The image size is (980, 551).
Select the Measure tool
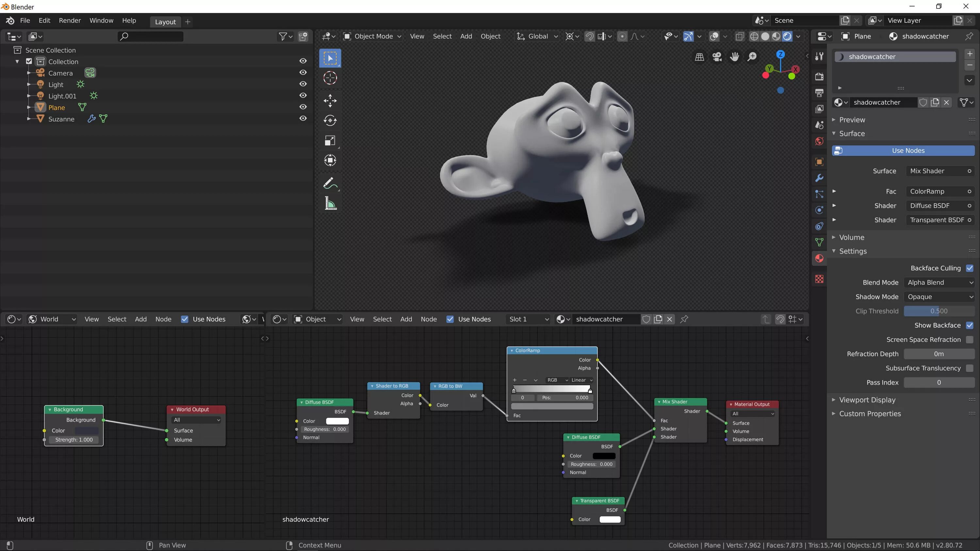[x=330, y=204]
